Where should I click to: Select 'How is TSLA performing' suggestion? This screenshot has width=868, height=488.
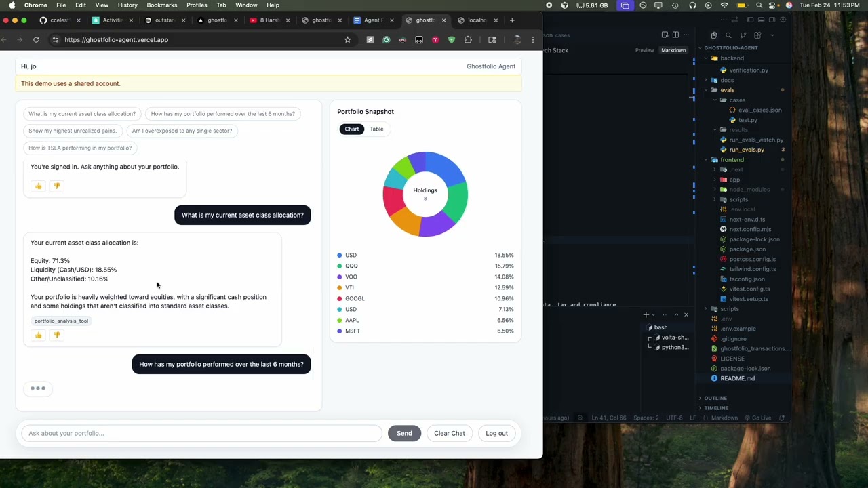click(x=80, y=148)
